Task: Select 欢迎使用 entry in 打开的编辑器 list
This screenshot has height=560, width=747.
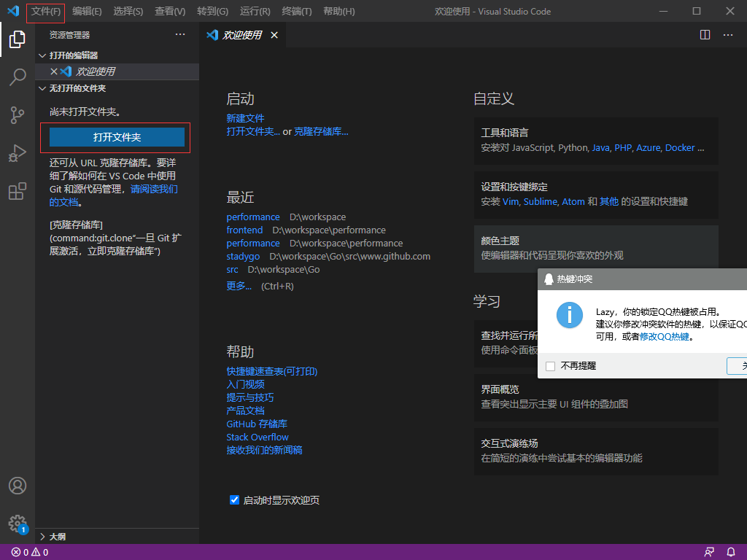Action: [x=117, y=71]
